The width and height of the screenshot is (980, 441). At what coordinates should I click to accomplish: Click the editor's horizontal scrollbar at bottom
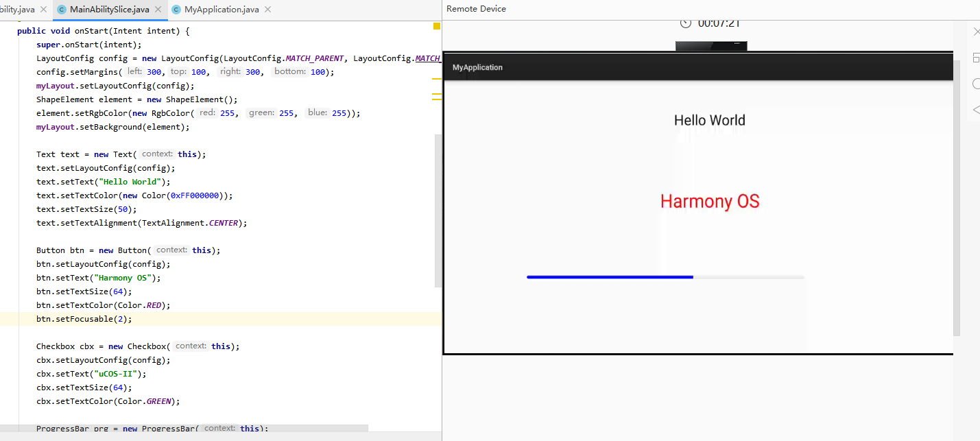(x=184, y=428)
